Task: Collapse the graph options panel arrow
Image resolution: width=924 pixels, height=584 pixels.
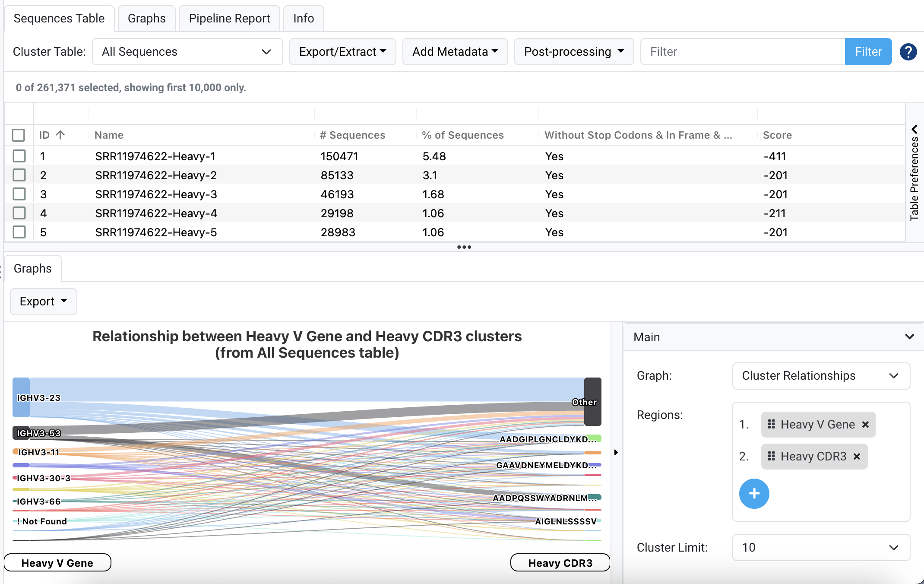Action: tap(616, 452)
